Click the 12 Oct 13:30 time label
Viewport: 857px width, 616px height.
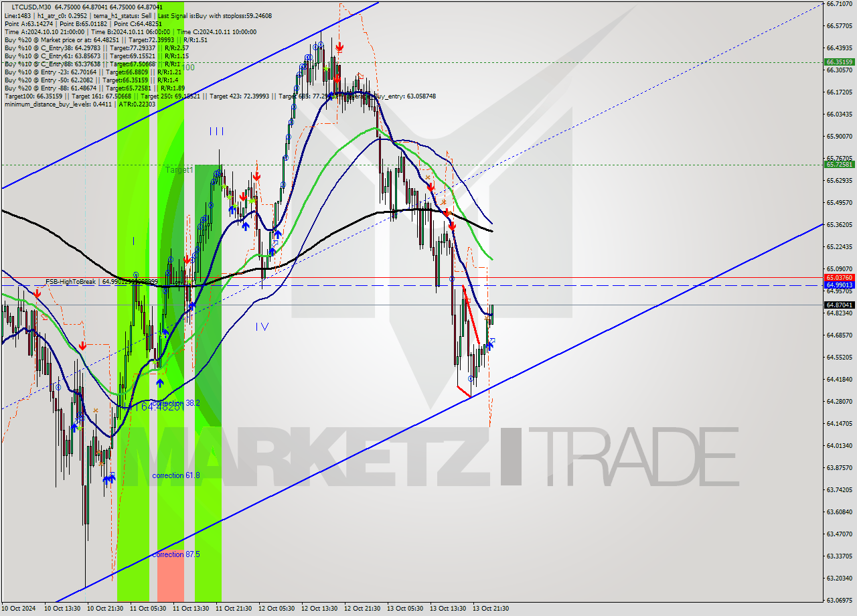(x=320, y=609)
